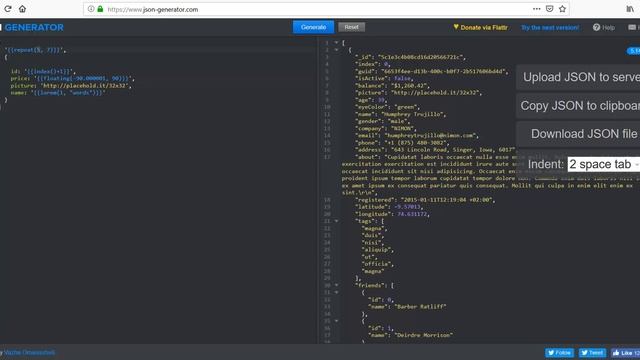The height and width of the screenshot is (360, 640).
Task: Click friend name "Barber Ratliff"
Action: coord(420,307)
